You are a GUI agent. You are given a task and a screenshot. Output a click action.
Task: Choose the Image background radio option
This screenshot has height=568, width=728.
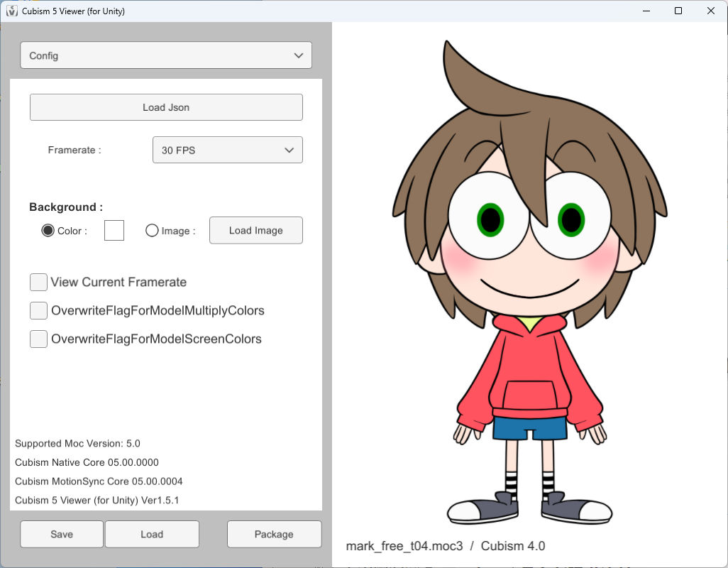point(152,231)
